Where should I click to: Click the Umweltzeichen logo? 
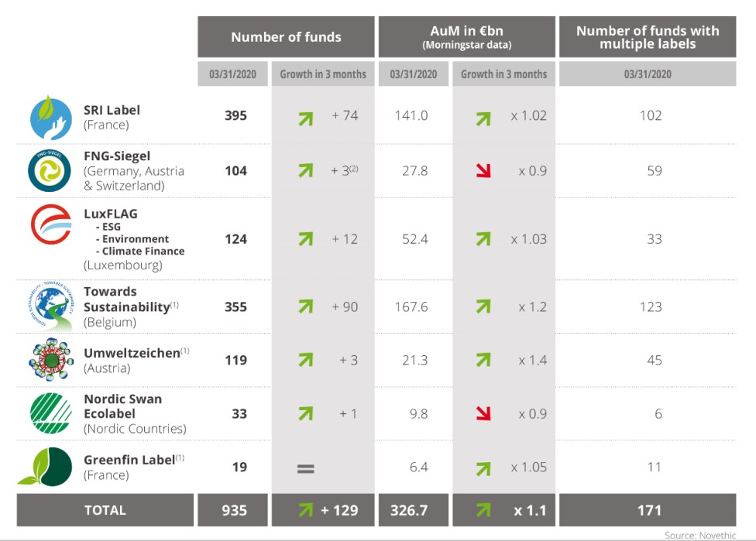pos(50,360)
